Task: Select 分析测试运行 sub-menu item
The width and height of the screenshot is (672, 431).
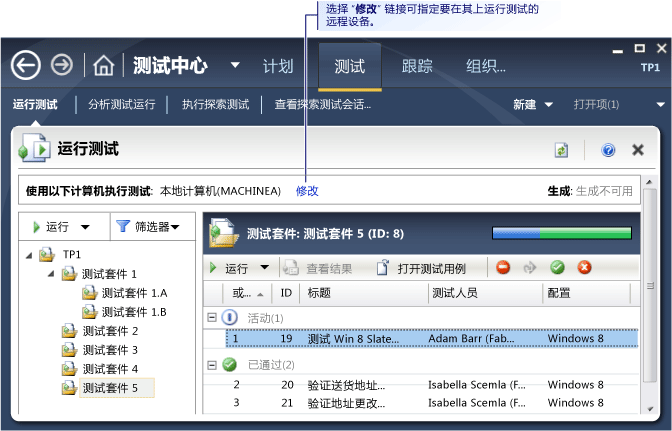Action: 122,105
